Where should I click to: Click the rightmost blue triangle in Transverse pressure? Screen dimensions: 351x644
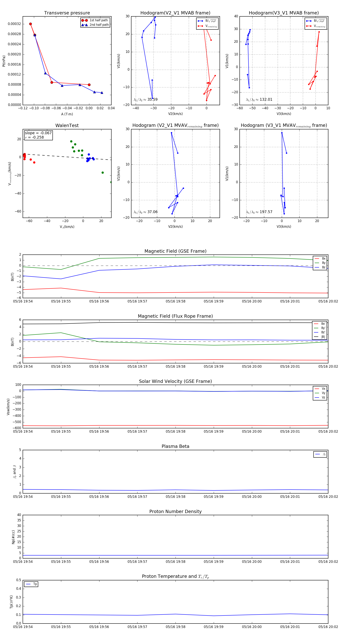pos(102,93)
